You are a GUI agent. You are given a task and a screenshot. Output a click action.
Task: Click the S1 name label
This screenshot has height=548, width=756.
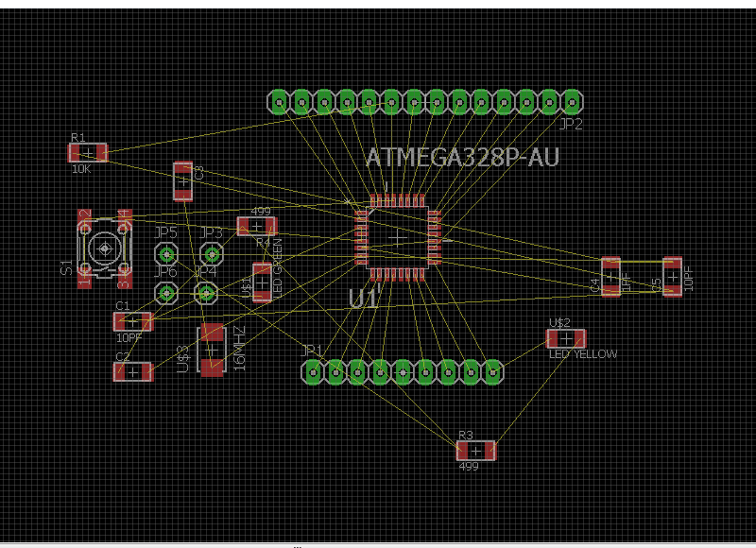(x=66, y=267)
